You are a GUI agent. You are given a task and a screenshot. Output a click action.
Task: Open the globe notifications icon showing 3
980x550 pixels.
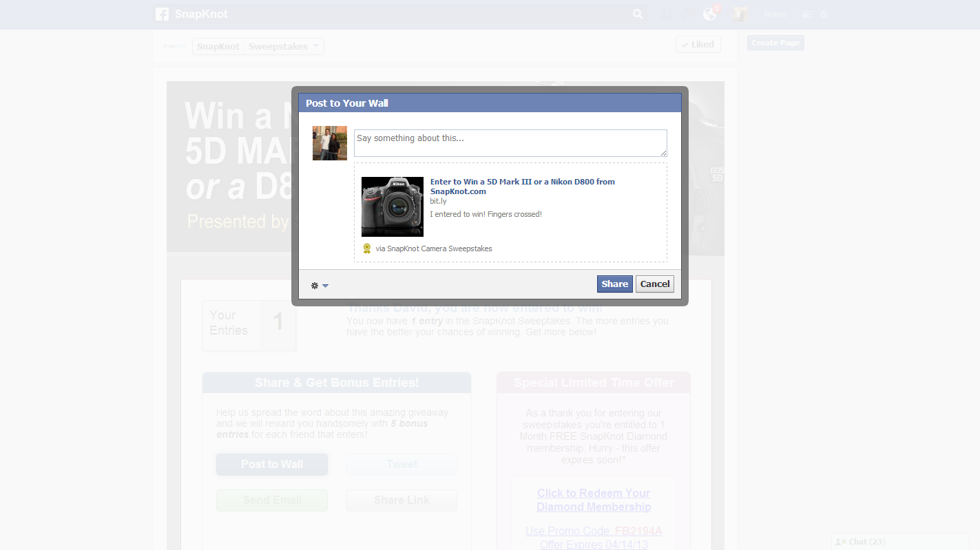point(710,14)
